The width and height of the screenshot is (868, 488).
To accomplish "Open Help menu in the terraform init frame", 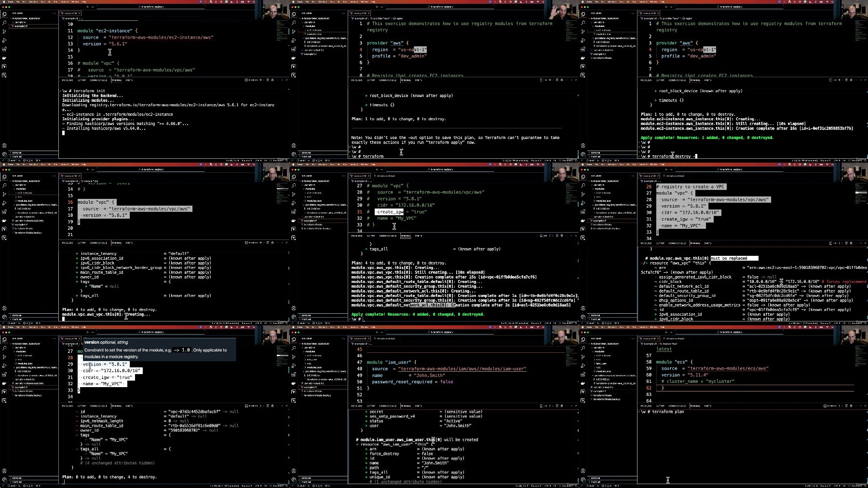I will click(84, 1).
